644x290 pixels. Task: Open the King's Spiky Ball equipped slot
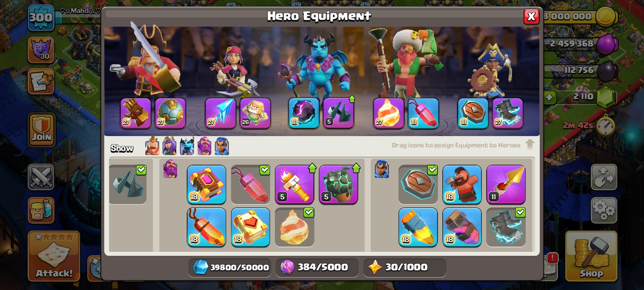click(x=170, y=113)
